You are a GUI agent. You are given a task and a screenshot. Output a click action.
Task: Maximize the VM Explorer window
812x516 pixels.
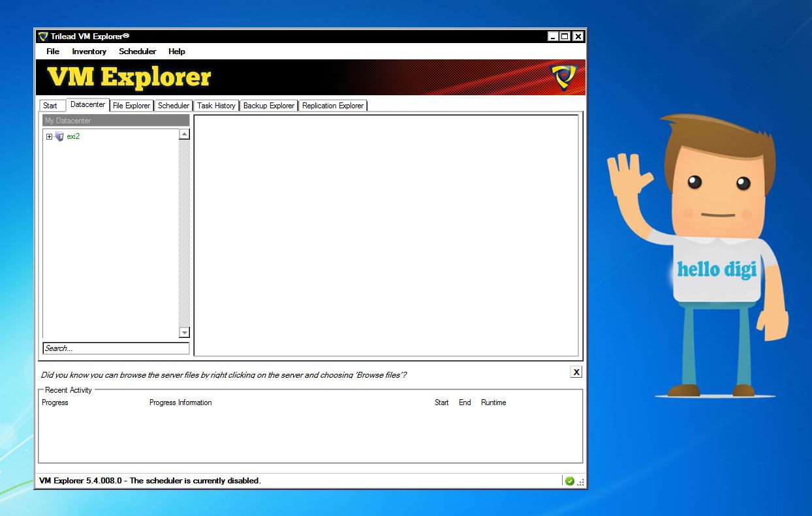point(565,37)
